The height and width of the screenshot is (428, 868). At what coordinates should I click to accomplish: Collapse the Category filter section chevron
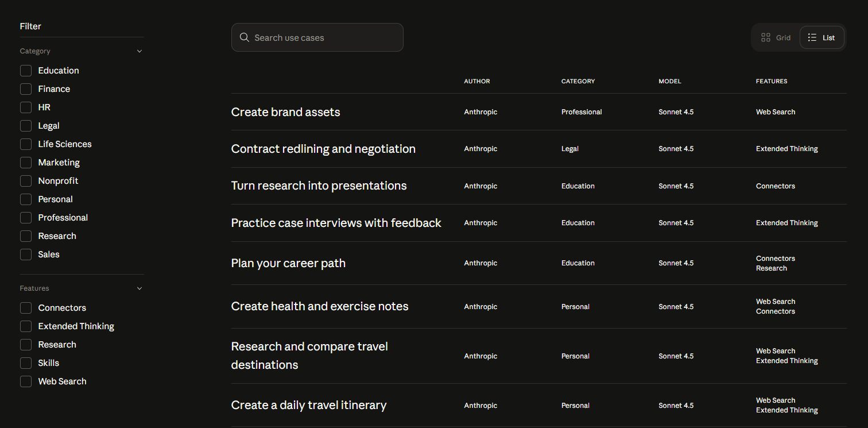point(139,51)
